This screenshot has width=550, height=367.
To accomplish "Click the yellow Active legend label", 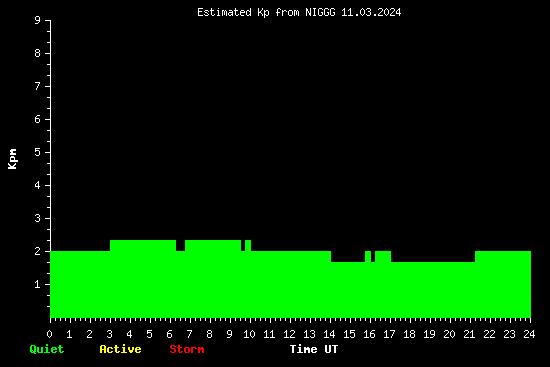I will (120, 349).
